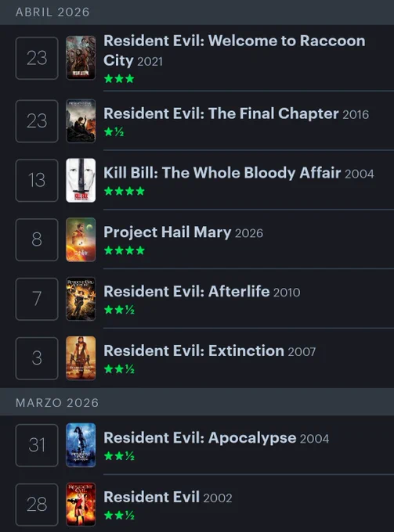Open the Resident Evil: Apocalypse poster
This screenshot has width=394, height=532.
click(81, 445)
